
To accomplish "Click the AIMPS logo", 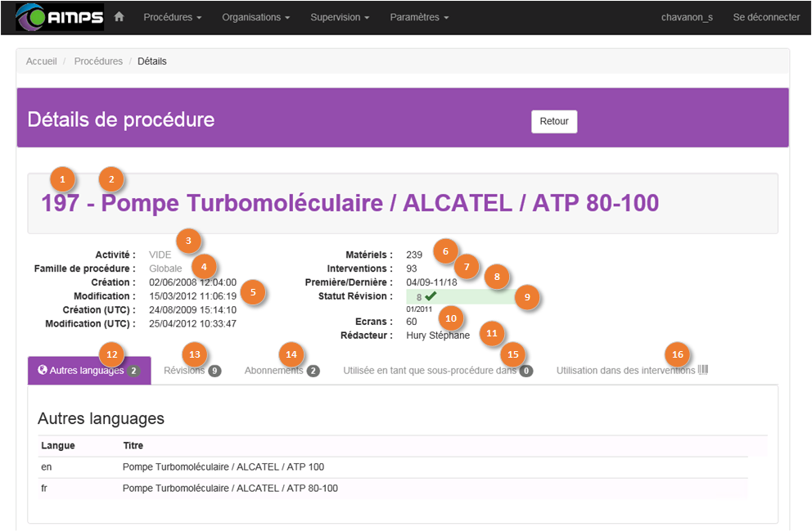I will point(60,17).
